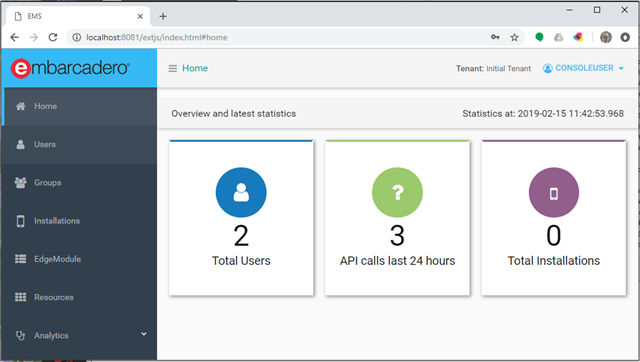The height and width of the screenshot is (362, 640).
Task: Click the green API calls question icon
Action: pos(398,192)
